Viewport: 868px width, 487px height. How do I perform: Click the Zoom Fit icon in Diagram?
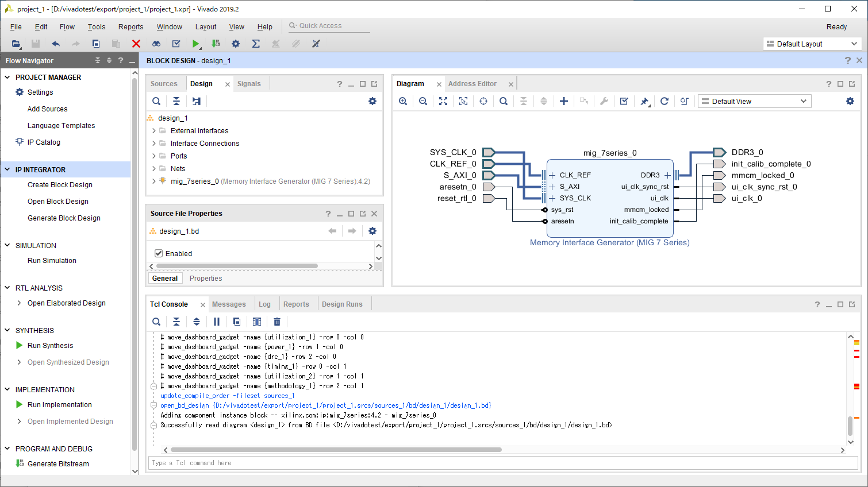[x=443, y=101]
